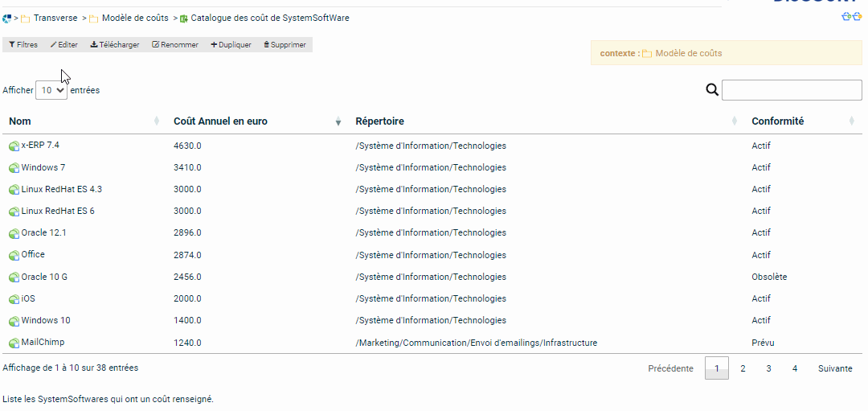The height and width of the screenshot is (411, 868).
Task: Open the Office entry
Action: tap(33, 254)
